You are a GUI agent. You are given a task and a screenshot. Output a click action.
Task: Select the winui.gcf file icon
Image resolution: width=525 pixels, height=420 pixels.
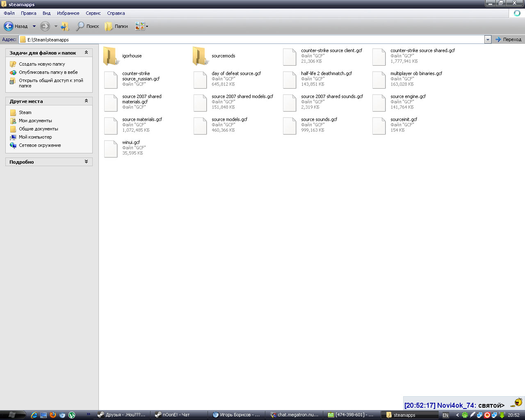coord(111,148)
